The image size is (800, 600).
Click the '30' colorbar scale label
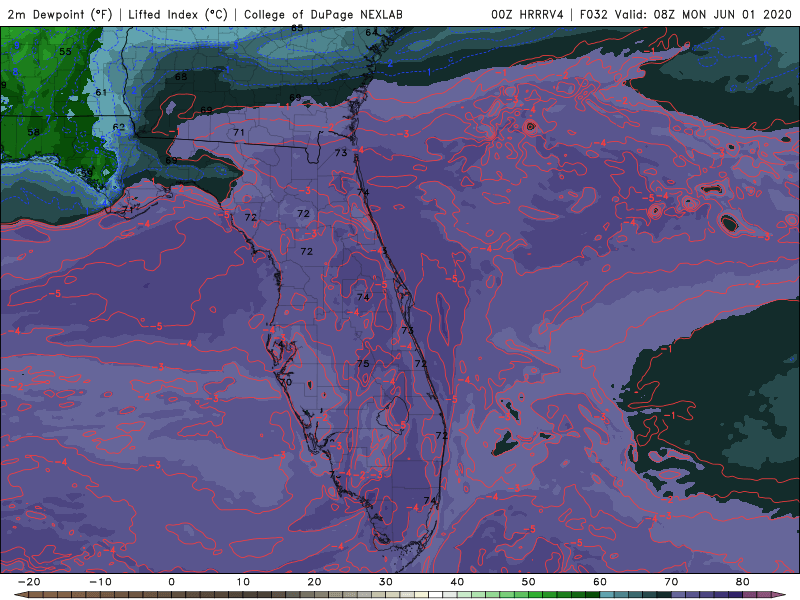pyautogui.click(x=386, y=582)
